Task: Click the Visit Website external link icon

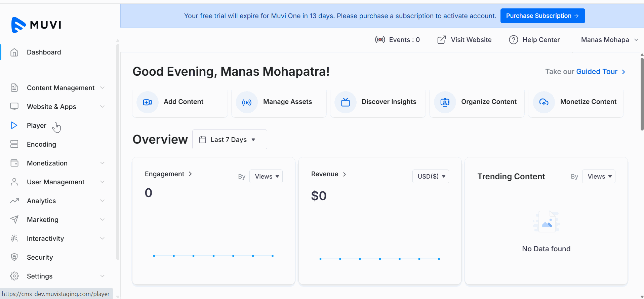Action: (x=441, y=40)
